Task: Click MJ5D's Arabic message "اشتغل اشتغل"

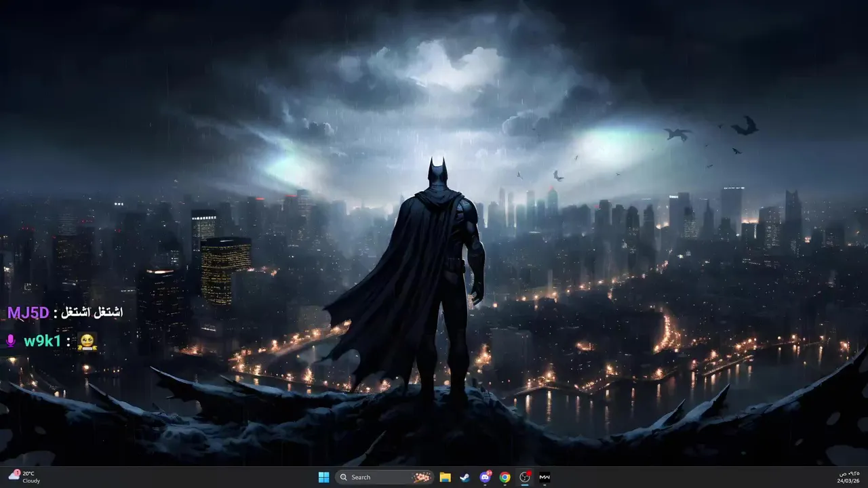Action: (92, 312)
